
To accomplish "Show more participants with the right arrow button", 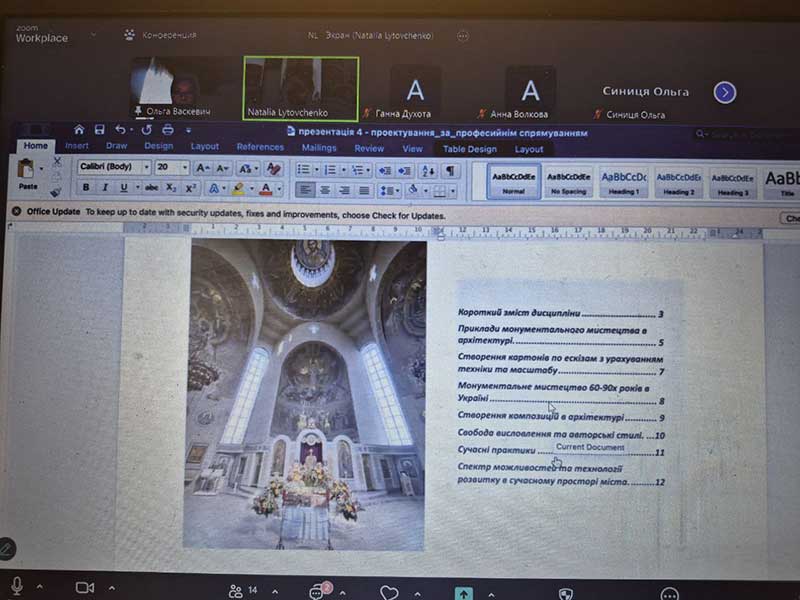I will click(725, 93).
